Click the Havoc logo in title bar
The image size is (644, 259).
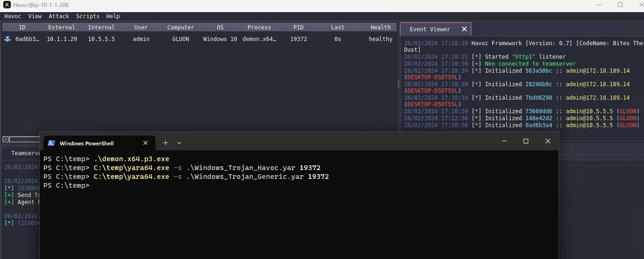click(7, 5)
